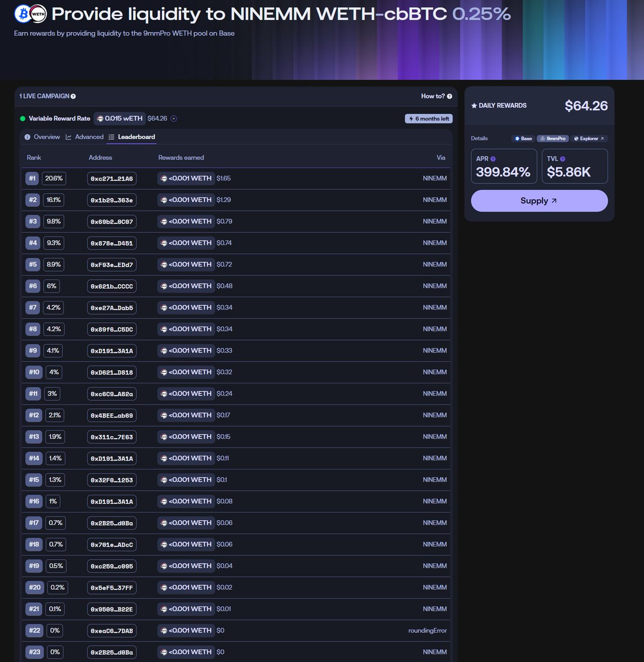Image resolution: width=644 pixels, height=662 pixels.
Task: Click the WETH token icon in rank #10 row
Action: pos(163,372)
